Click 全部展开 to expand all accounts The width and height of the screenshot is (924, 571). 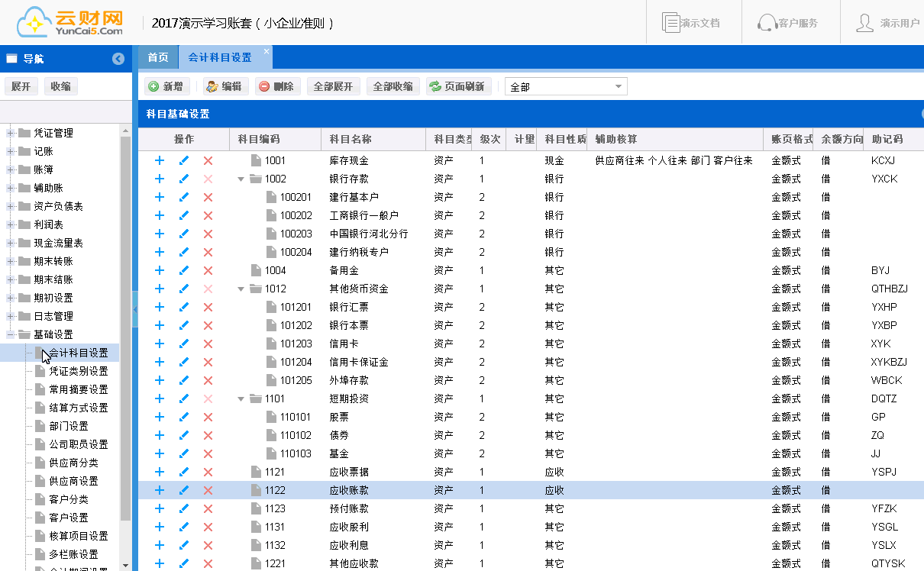334,86
